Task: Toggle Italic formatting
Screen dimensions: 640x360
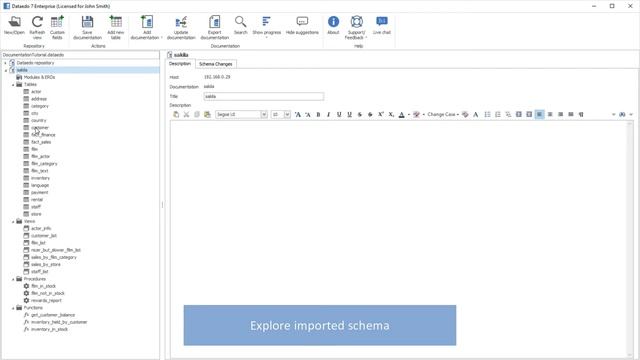Action: coord(329,115)
